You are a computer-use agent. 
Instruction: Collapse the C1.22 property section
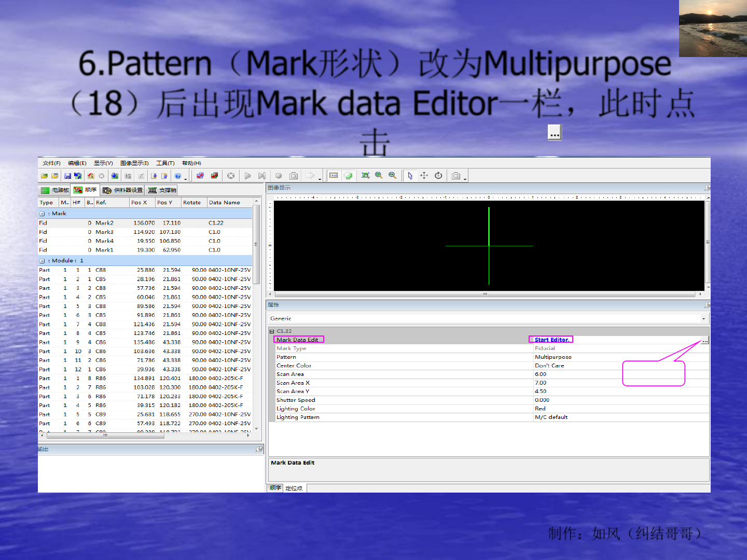coord(272,331)
